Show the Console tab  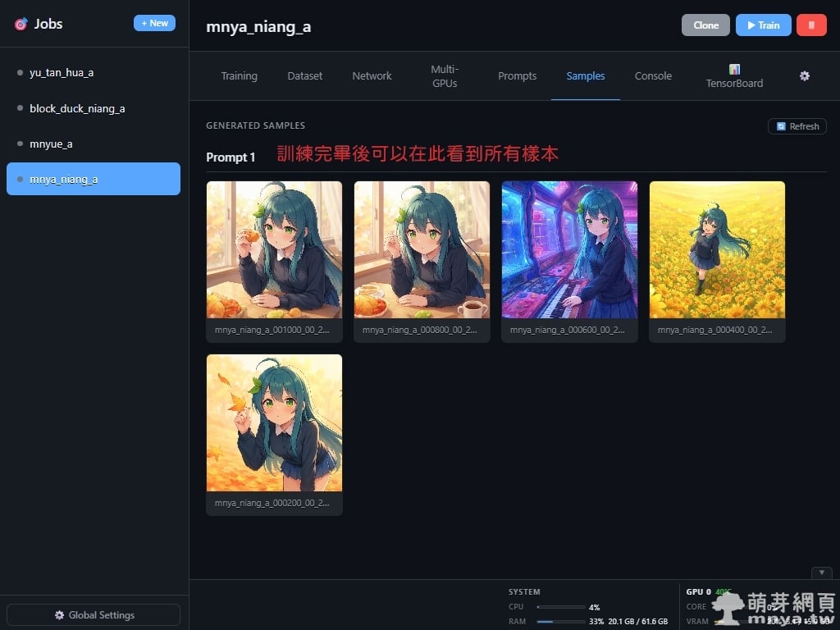click(653, 76)
